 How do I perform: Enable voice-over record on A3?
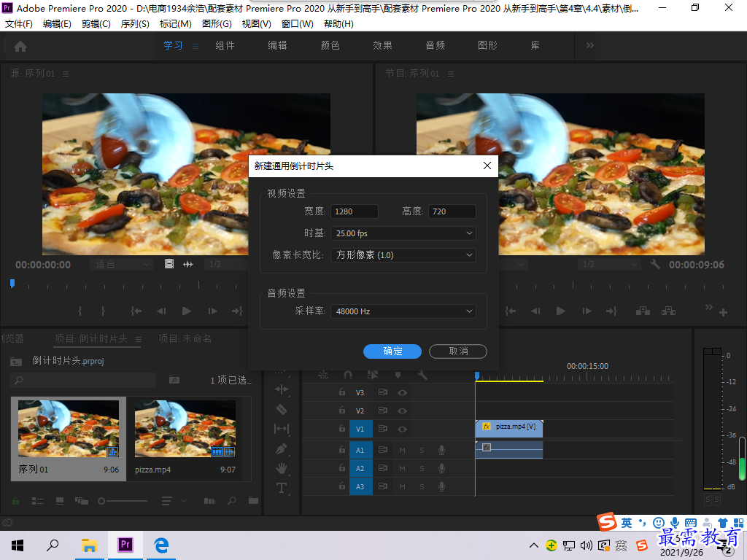(441, 486)
